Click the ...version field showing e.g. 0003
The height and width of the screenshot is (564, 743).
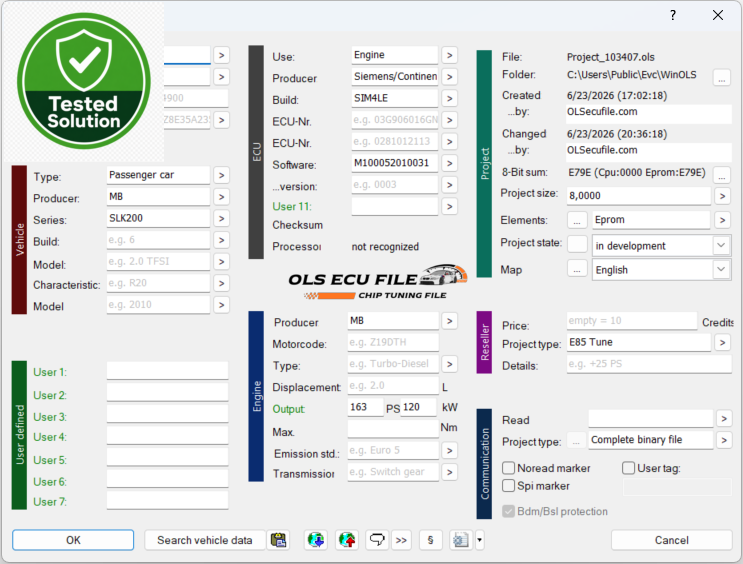394,185
